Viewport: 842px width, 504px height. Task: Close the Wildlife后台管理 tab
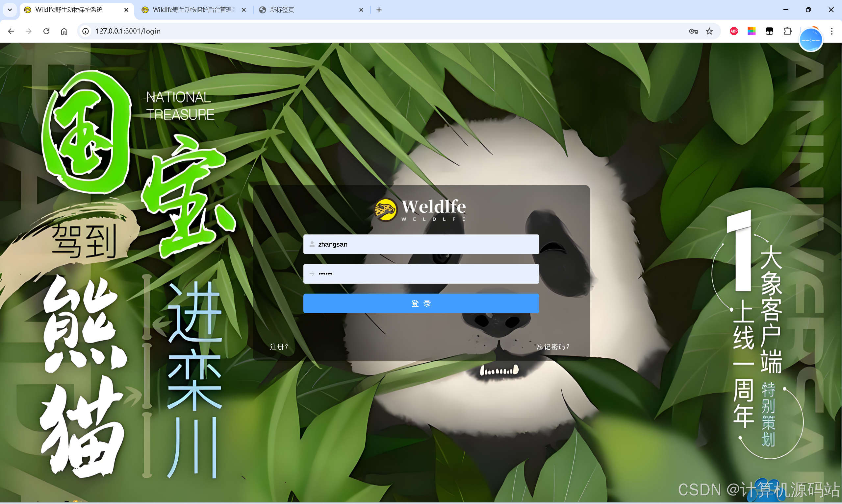[243, 10]
